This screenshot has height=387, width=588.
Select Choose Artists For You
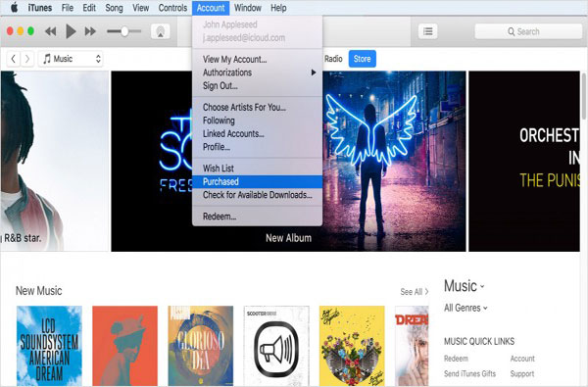coord(257,107)
